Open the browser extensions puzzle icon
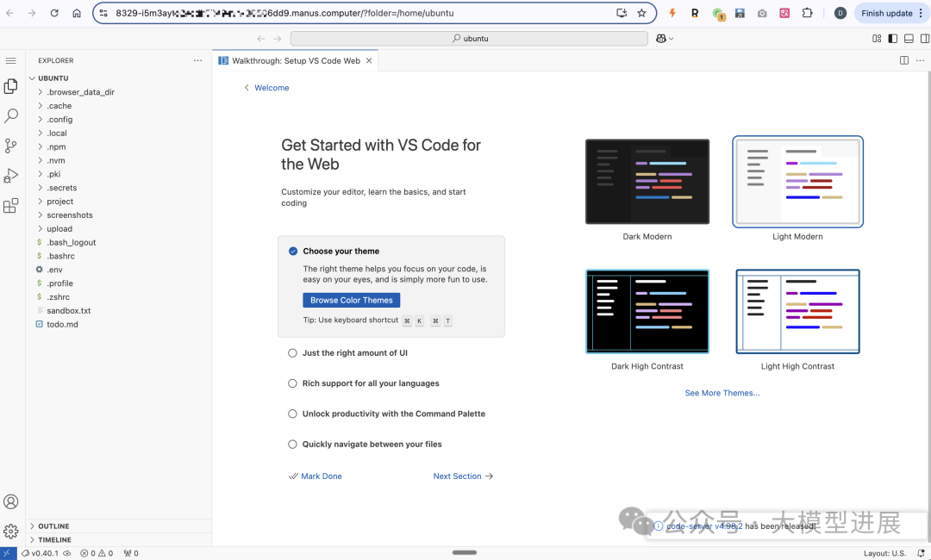Screen dimensions: 931x560 coord(807,13)
